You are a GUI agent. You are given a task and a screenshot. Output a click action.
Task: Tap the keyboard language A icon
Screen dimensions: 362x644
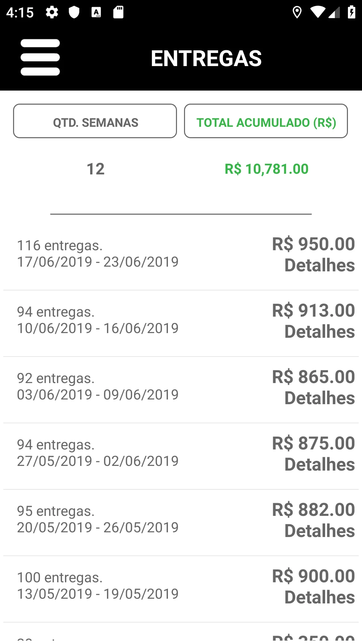coord(96,12)
